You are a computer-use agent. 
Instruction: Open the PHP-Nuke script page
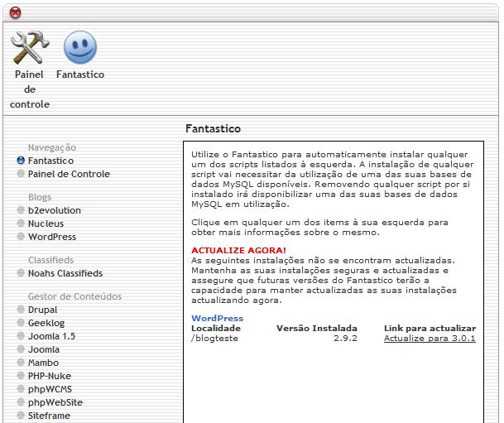tap(50, 376)
